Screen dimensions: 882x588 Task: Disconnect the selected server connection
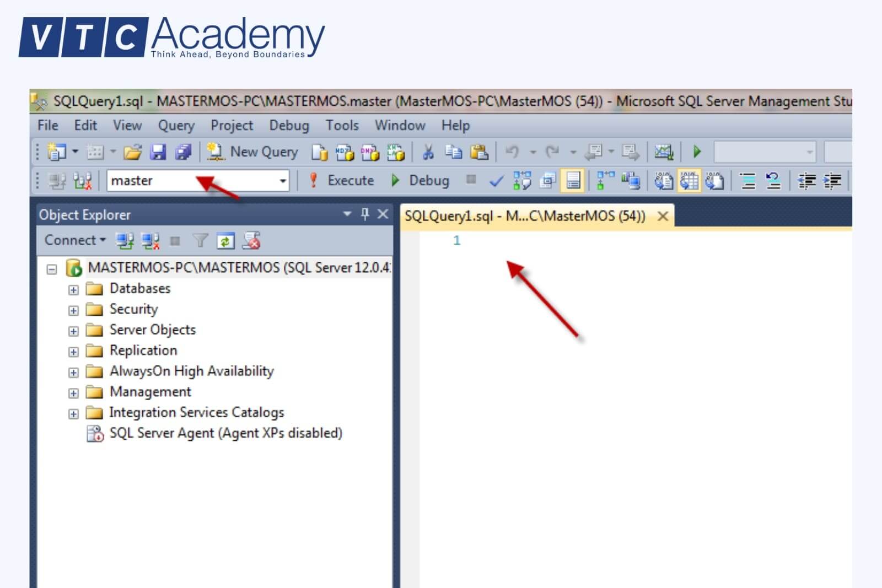point(149,241)
